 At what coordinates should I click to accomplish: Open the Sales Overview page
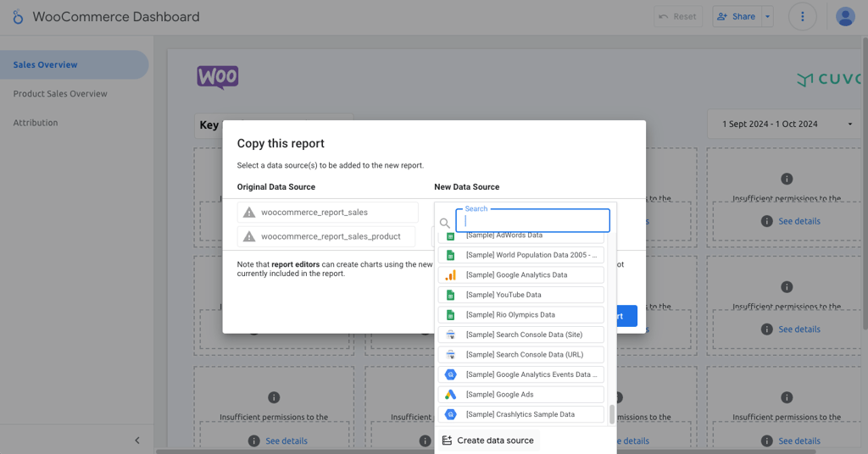point(75,64)
